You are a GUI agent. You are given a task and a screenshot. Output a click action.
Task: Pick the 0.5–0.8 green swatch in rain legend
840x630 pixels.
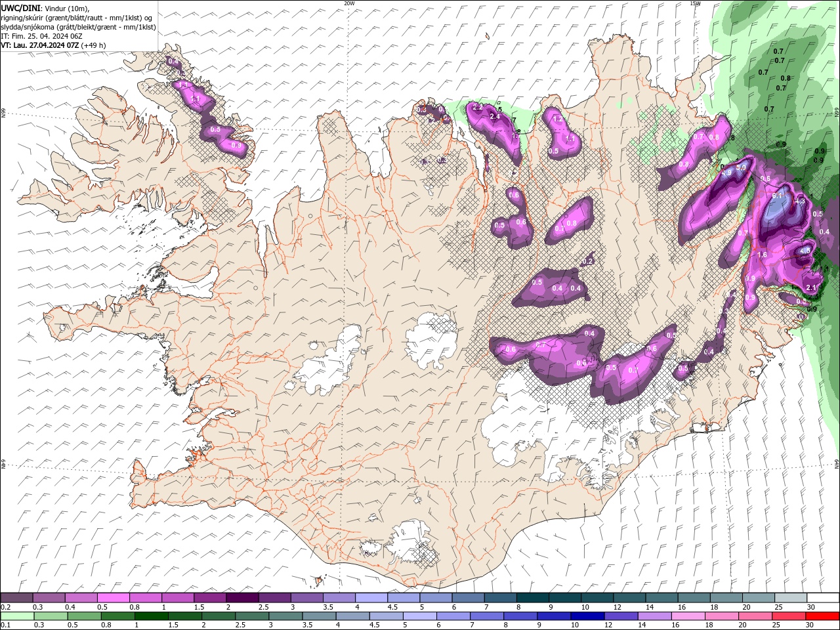click(84, 616)
